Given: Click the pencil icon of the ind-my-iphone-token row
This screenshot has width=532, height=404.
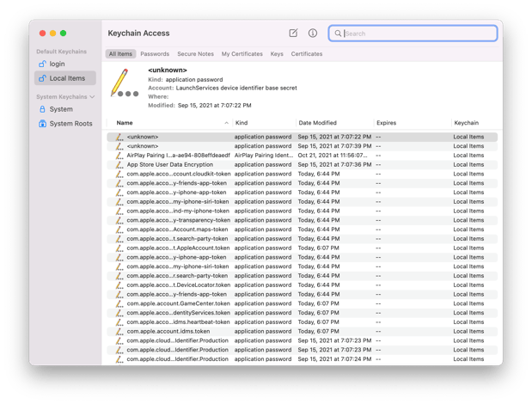Looking at the screenshot, I should pyautogui.click(x=119, y=211).
